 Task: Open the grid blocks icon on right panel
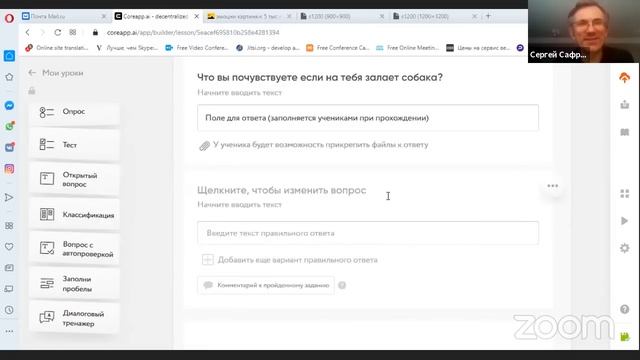(624, 194)
